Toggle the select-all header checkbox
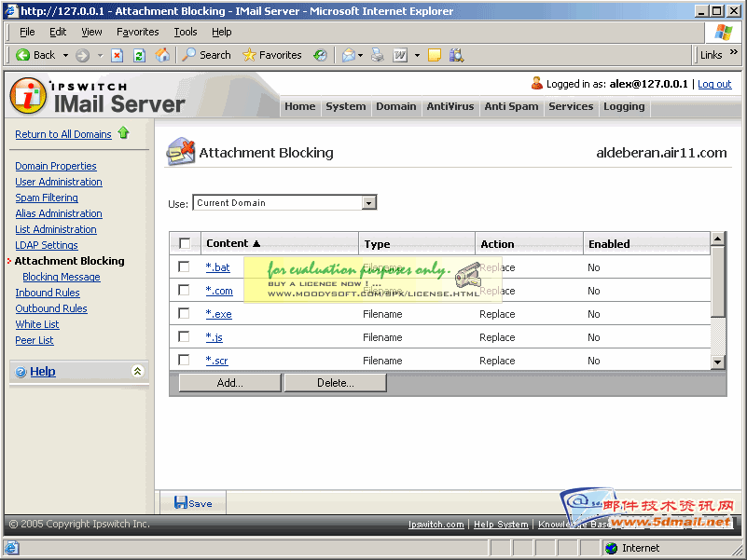Screen dimensions: 747x560 tap(185, 243)
